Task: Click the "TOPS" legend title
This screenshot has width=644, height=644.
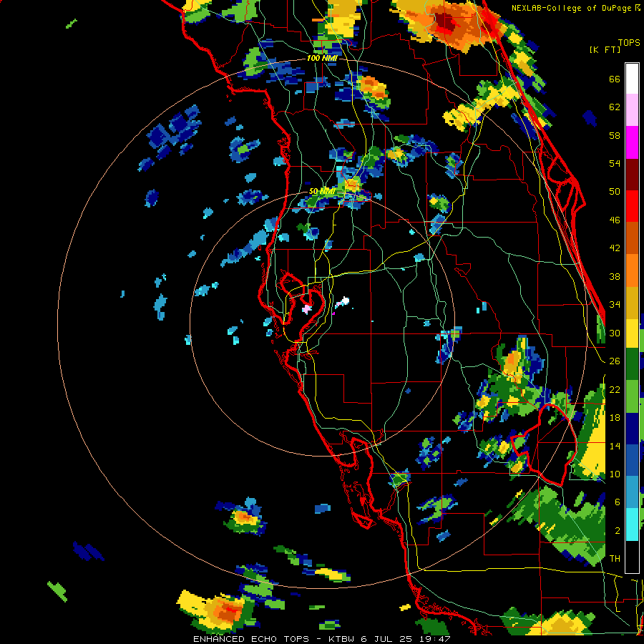Action: [629, 42]
